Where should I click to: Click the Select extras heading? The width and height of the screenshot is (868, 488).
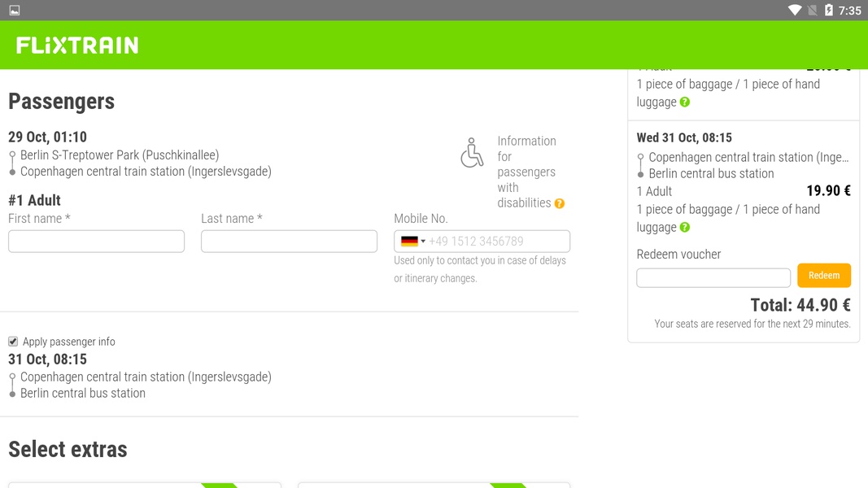coord(68,449)
